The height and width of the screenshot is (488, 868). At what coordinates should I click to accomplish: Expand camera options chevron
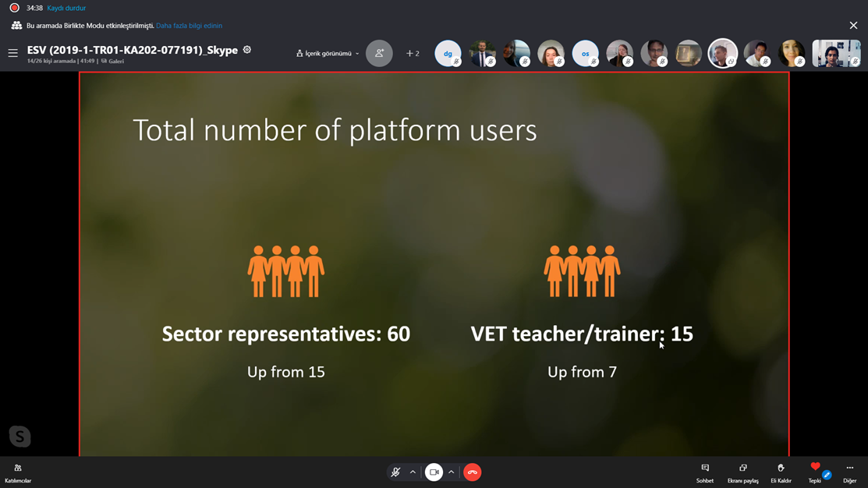coord(451,472)
